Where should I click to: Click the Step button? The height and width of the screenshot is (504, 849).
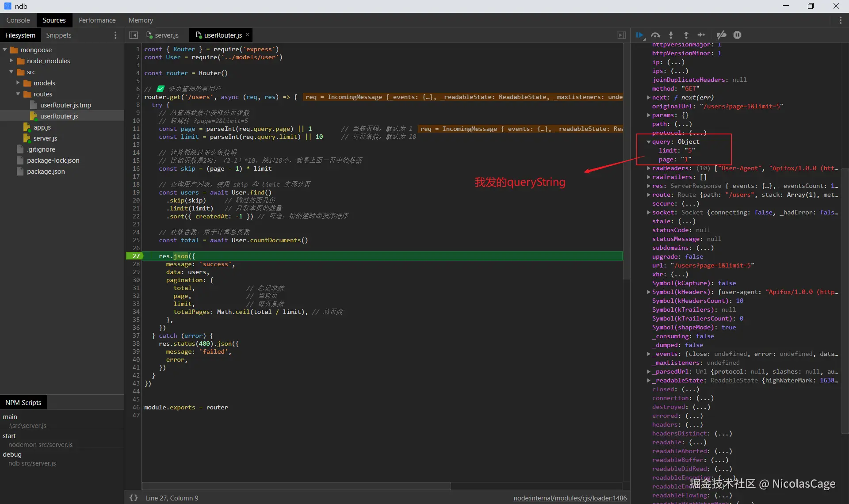tap(701, 35)
